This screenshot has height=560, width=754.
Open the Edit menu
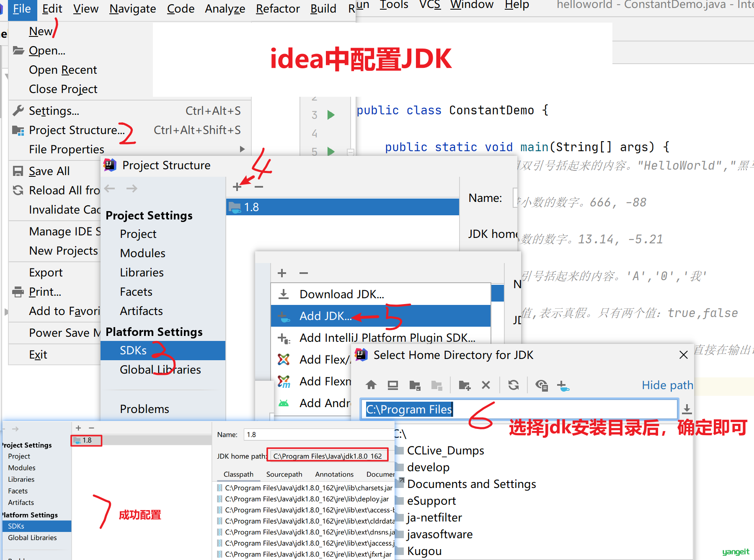[52, 9]
